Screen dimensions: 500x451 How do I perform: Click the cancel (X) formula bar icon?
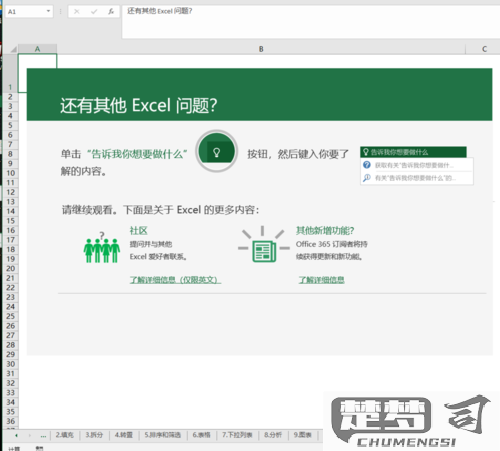[x=77, y=12]
